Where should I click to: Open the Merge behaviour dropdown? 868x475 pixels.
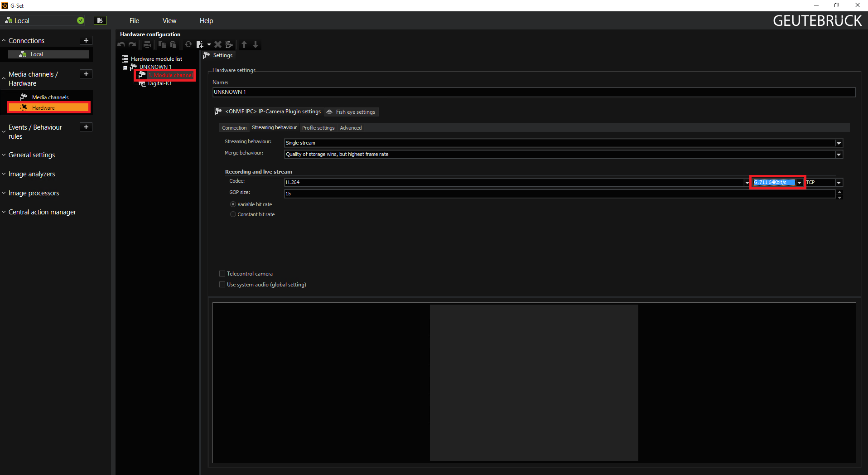pos(839,155)
